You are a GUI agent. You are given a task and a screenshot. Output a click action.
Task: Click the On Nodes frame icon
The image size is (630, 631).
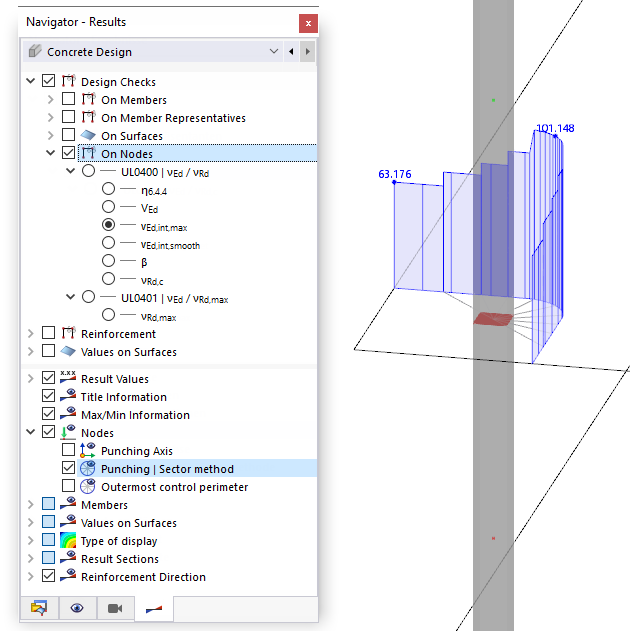[x=89, y=153]
